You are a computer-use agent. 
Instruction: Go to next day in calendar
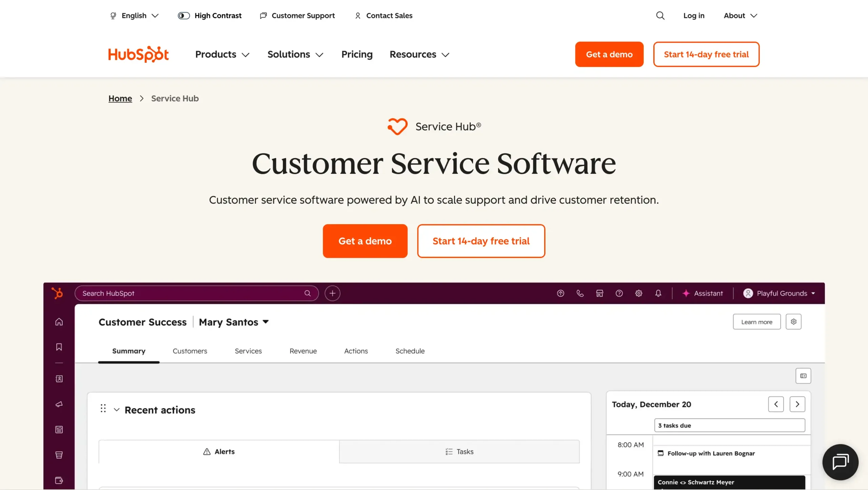click(x=797, y=404)
